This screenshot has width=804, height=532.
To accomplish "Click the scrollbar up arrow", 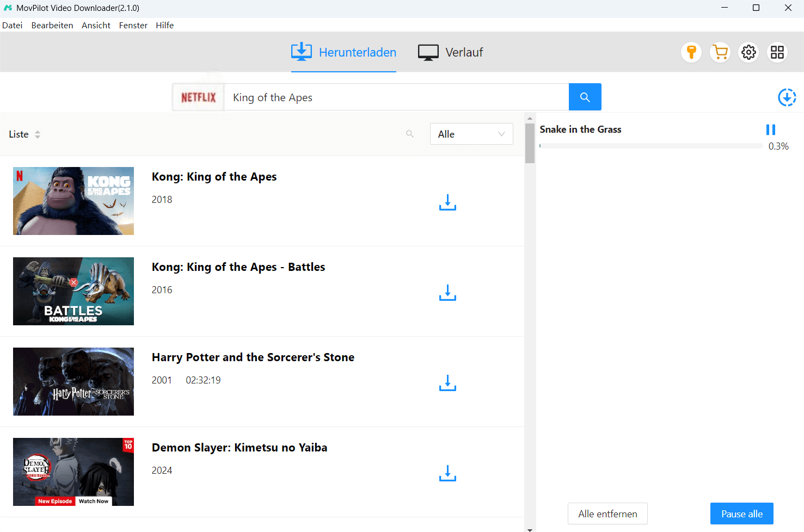I will point(530,118).
